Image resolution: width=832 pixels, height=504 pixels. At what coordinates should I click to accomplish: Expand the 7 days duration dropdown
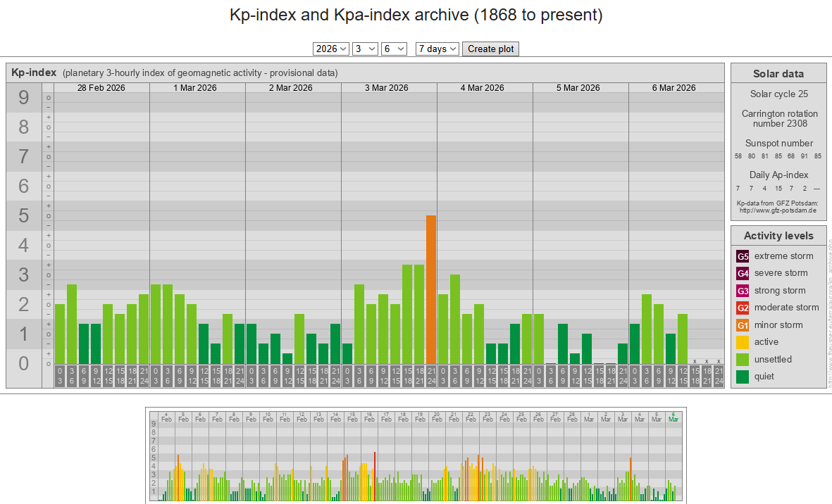click(437, 49)
